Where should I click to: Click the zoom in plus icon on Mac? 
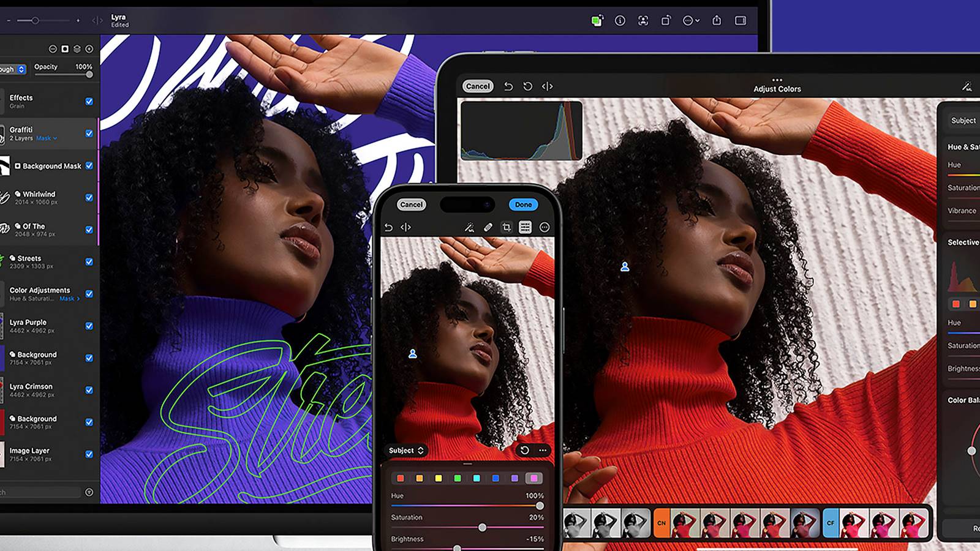point(78,21)
